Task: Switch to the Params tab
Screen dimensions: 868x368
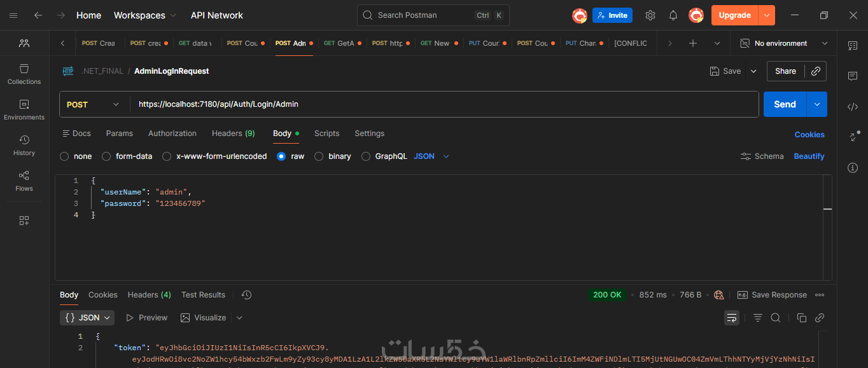Action: tap(120, 133)
